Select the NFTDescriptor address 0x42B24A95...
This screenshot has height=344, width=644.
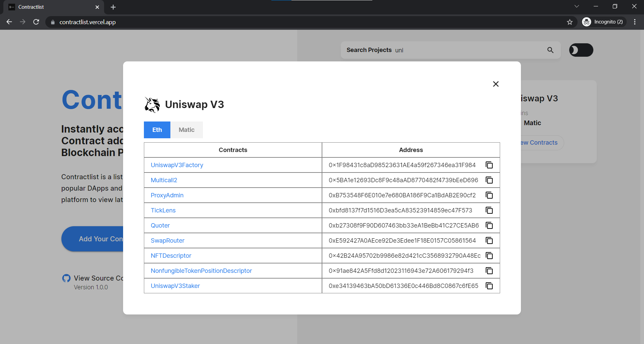point(405,256)
